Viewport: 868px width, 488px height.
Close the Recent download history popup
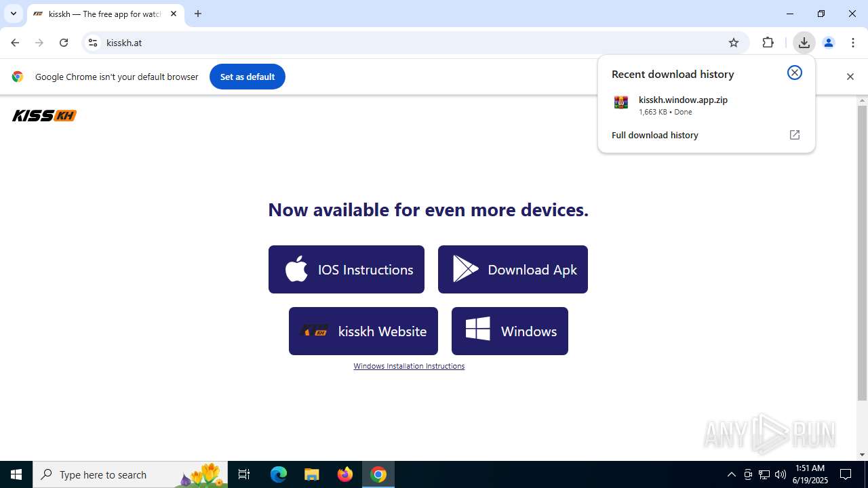point(795,73)
